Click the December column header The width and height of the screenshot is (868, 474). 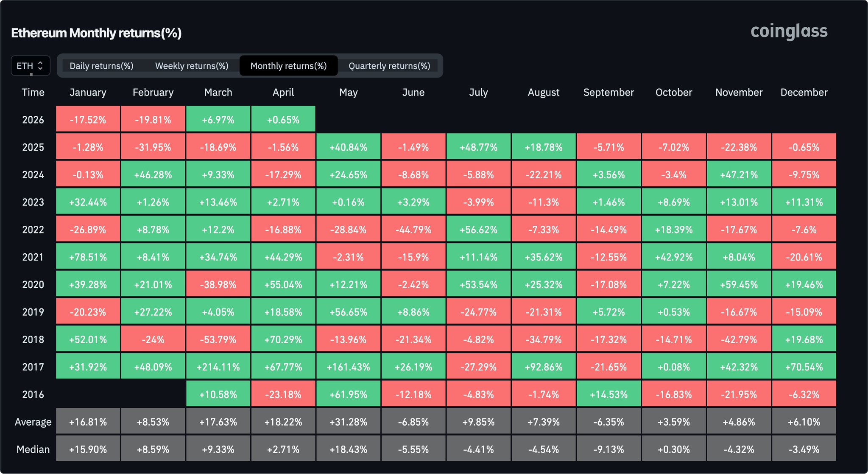pos(804,93)
